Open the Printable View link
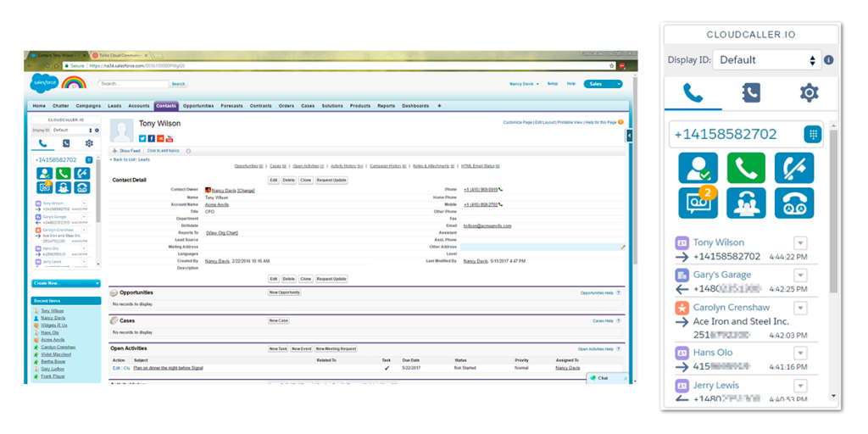 [x=570, y=122]
